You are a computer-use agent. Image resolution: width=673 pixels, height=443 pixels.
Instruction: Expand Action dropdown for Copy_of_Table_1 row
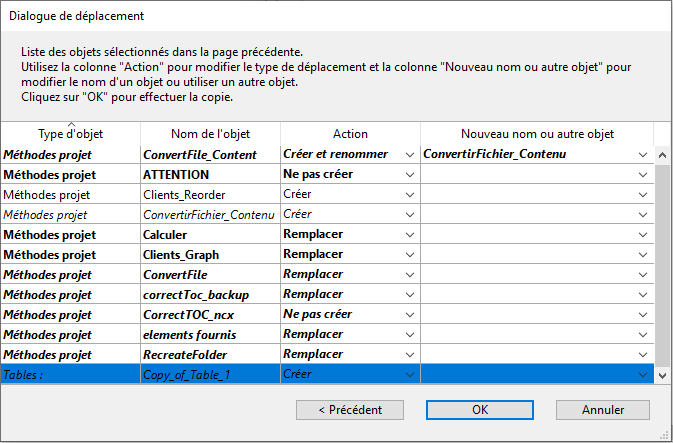pyautogui.click(x=409, y=374)
